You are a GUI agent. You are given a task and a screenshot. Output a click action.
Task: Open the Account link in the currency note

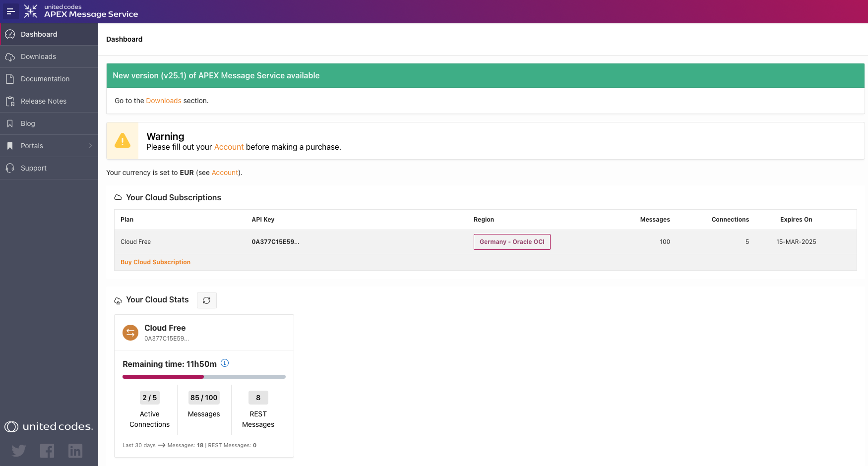225,173
